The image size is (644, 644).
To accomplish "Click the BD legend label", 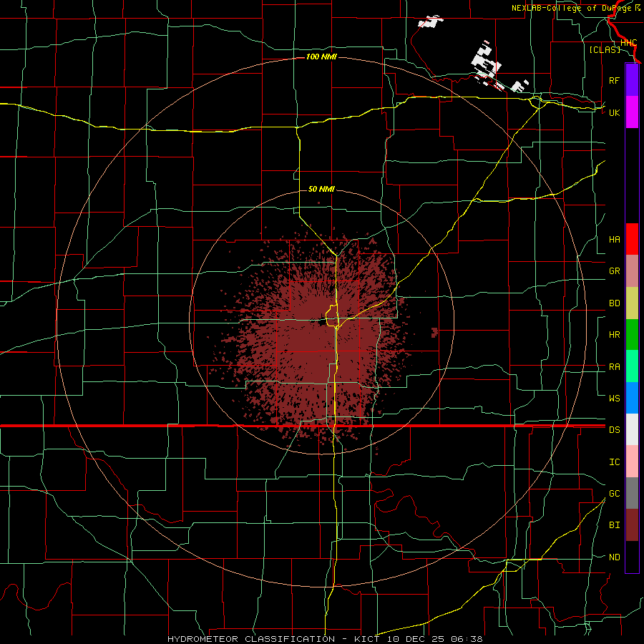I will [614, 303].
